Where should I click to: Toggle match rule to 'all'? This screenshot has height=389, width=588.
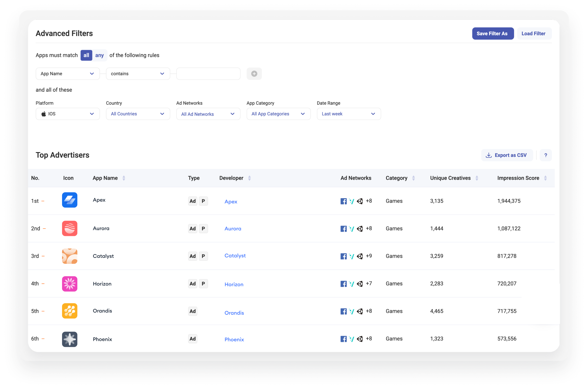tap(86, 55)
